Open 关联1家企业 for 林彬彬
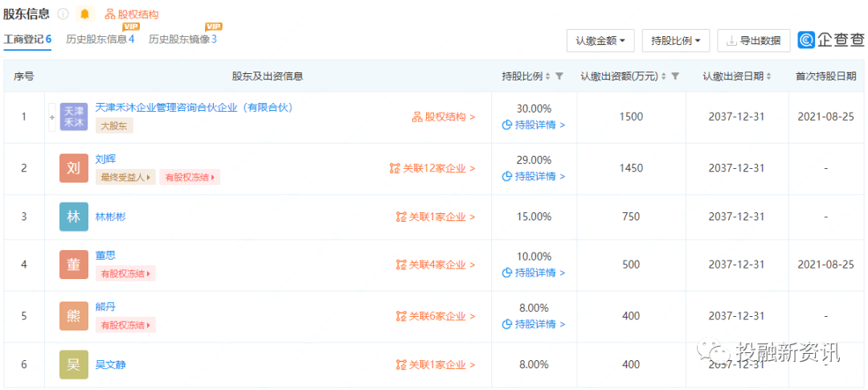Image resolution: width=868 pixels, height=390 pixels. click(x=436, y=216)
